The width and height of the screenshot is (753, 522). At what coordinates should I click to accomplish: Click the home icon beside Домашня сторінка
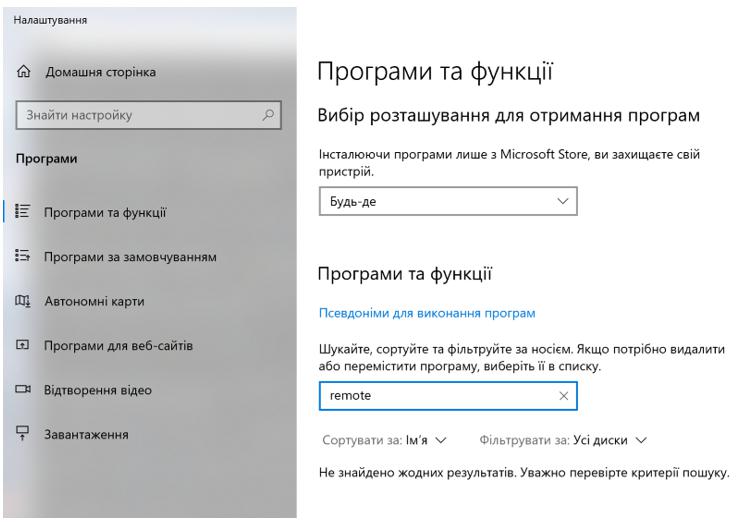pyautogui.click(x=21, y=72)
